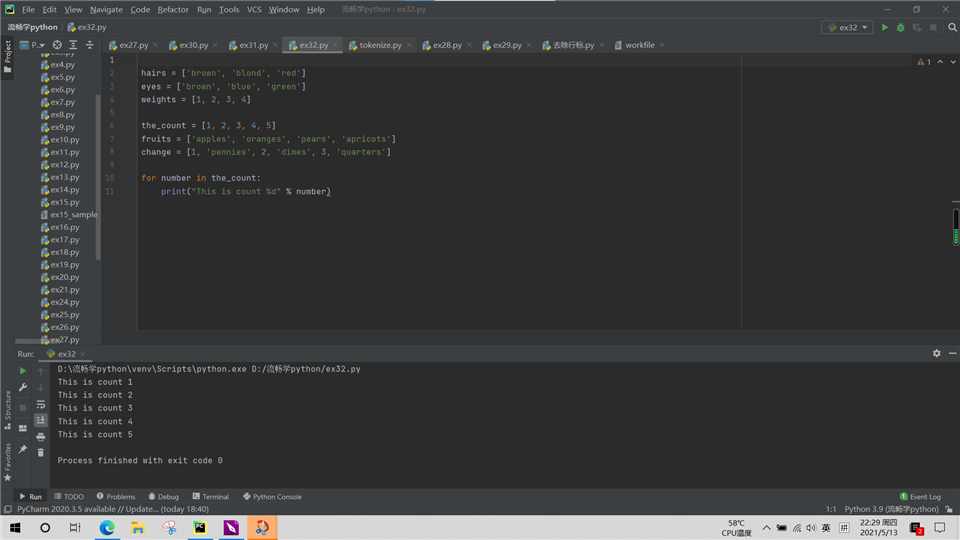Jump to next highlighted error arrow

tap(953, 62)
